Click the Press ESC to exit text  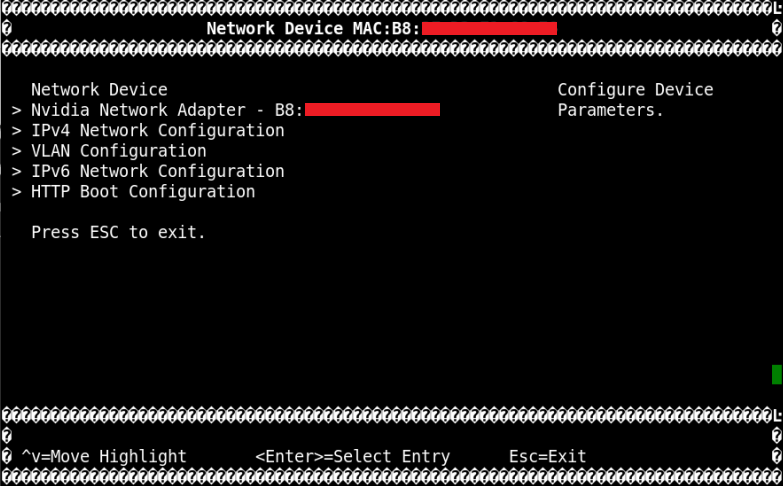118,232
